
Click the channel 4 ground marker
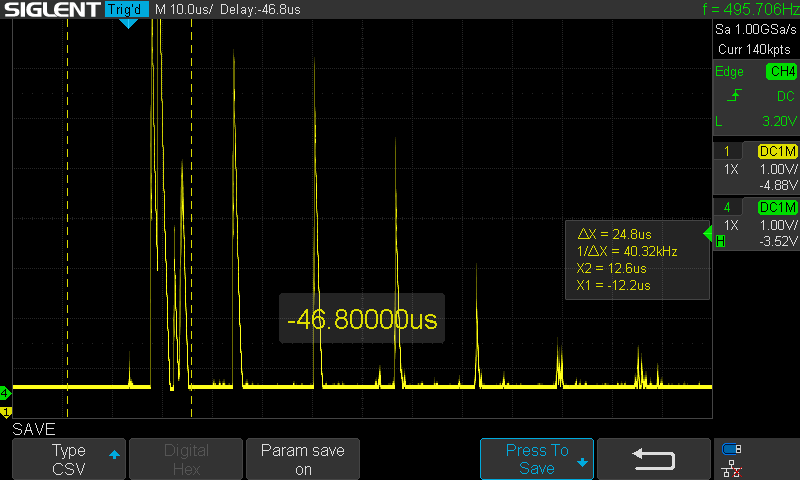coord(5,393)
